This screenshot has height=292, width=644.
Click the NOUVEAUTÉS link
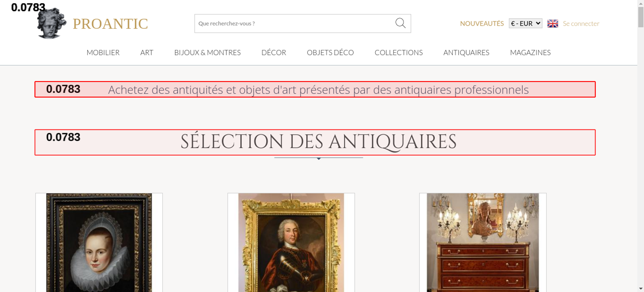point(482,23)
